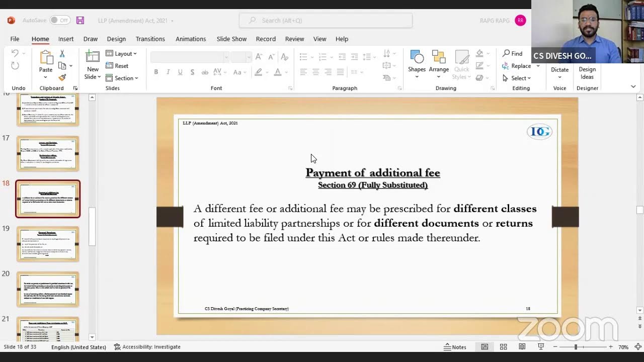This screenshot has width=644, height=362.
Task: Toggle Align Left paragraph alignment
Action: pyautogui.click(x=303, y=72)
